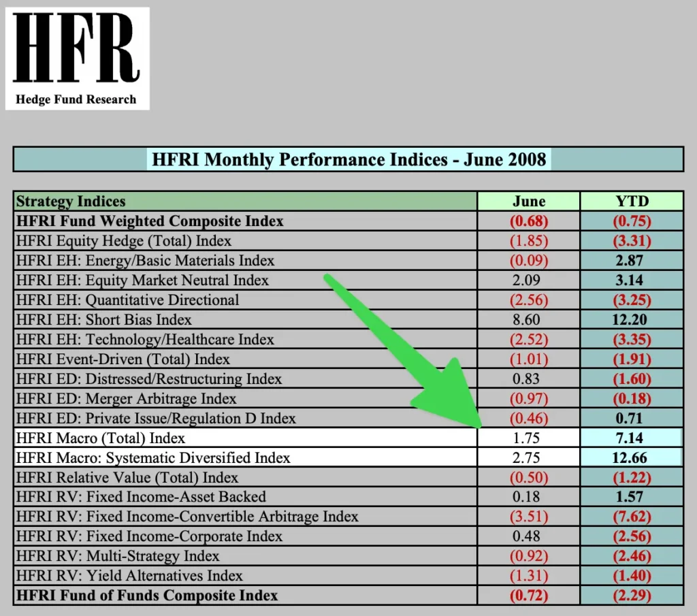Select YTD value (3.31) for Equity Hedge
Screen dimensions: 697x616
point(632,241)
